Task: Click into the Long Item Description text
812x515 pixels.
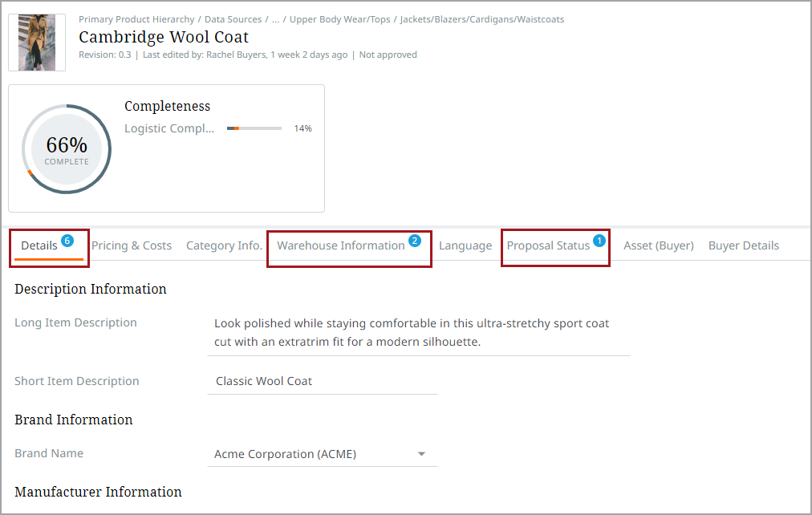Action: (x=412, y=332)
